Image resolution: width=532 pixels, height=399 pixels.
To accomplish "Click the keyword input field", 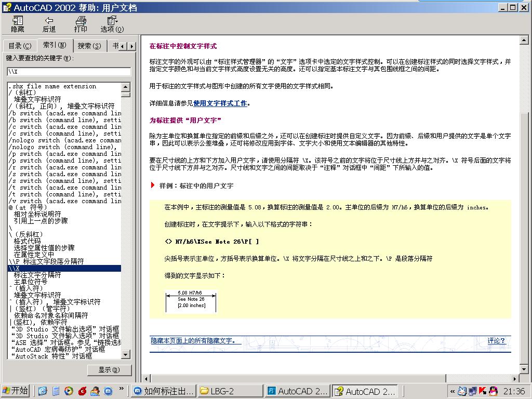I will (x=69, y=71).
